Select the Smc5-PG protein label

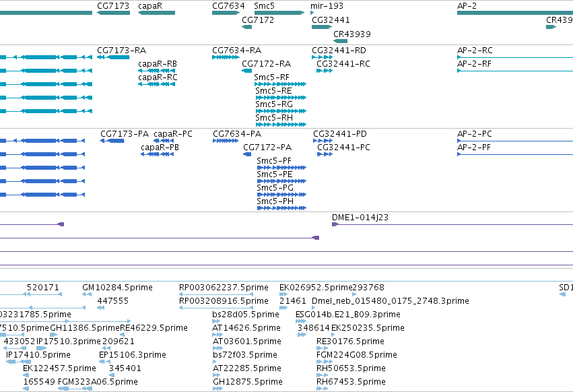275,188
